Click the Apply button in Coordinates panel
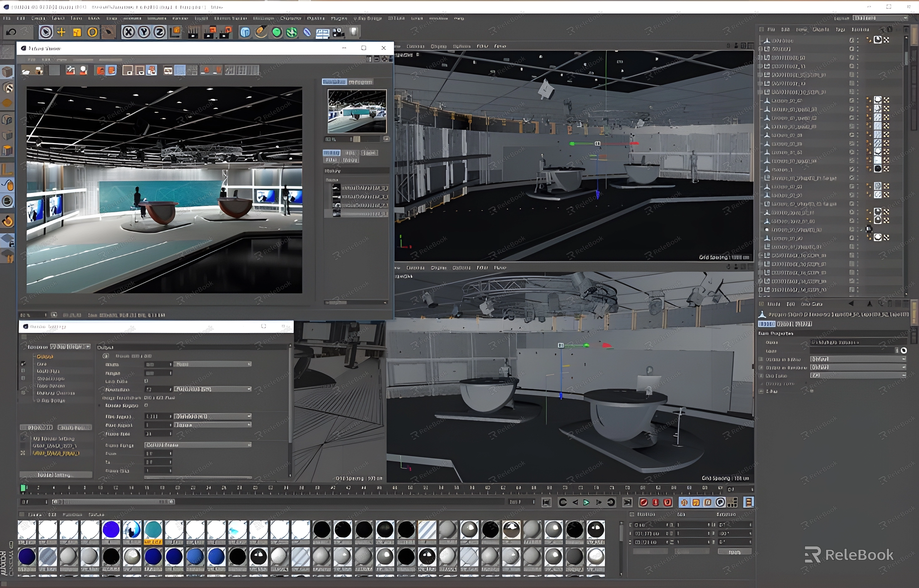Viewport: 919px width, 588px height. [x=734, y=552]
